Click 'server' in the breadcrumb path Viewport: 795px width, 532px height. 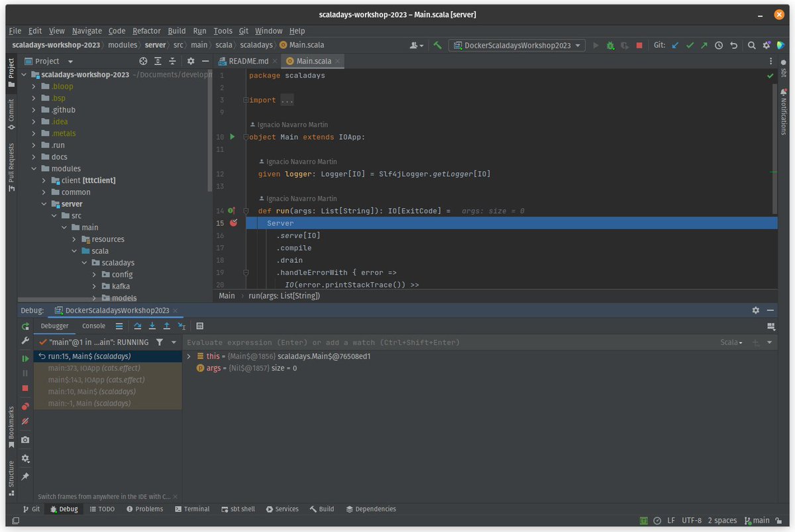point(155,45)
